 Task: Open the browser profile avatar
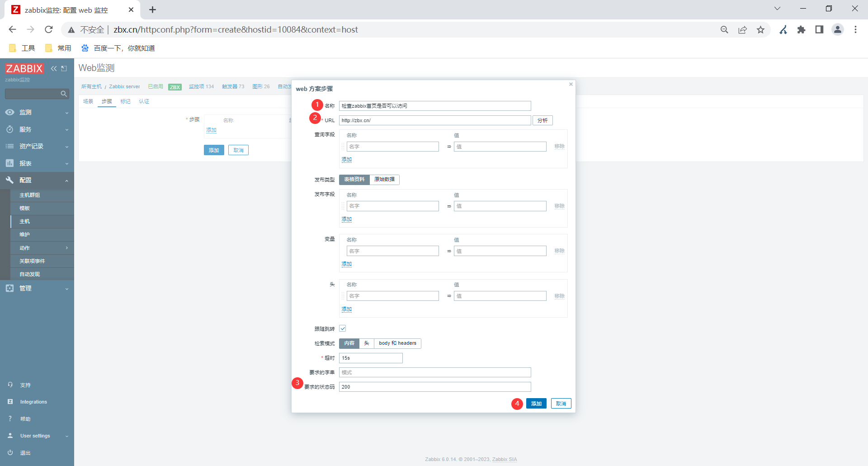[x=838, y=29]
